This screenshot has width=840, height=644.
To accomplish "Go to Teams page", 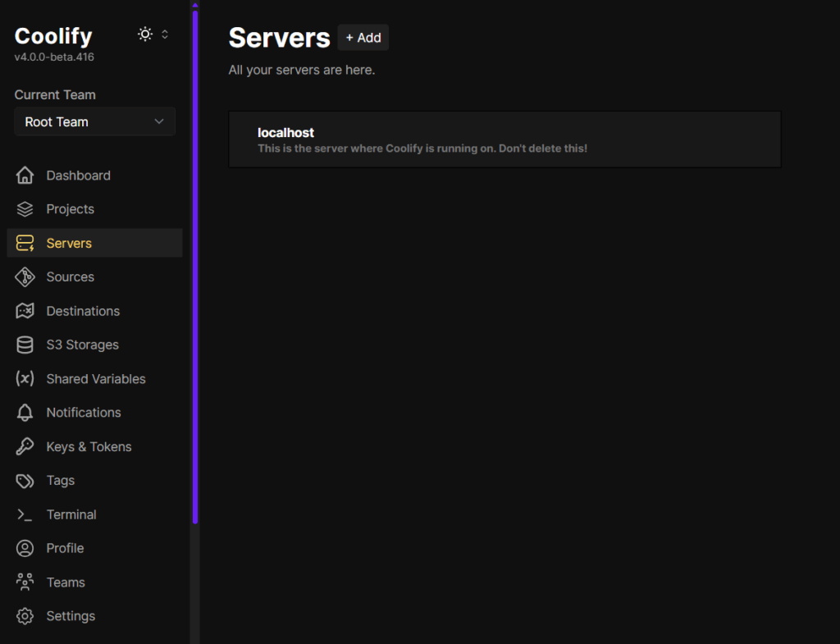I will [x=95, y=582].
